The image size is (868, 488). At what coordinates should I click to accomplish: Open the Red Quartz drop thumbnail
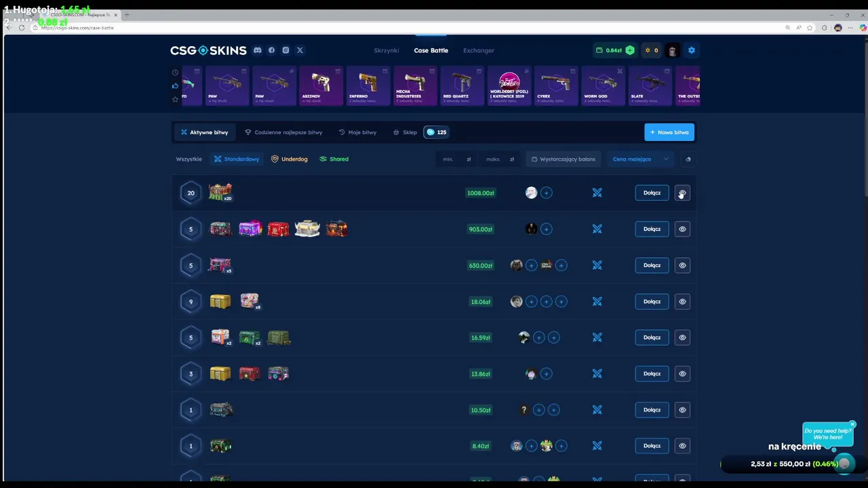462,85
